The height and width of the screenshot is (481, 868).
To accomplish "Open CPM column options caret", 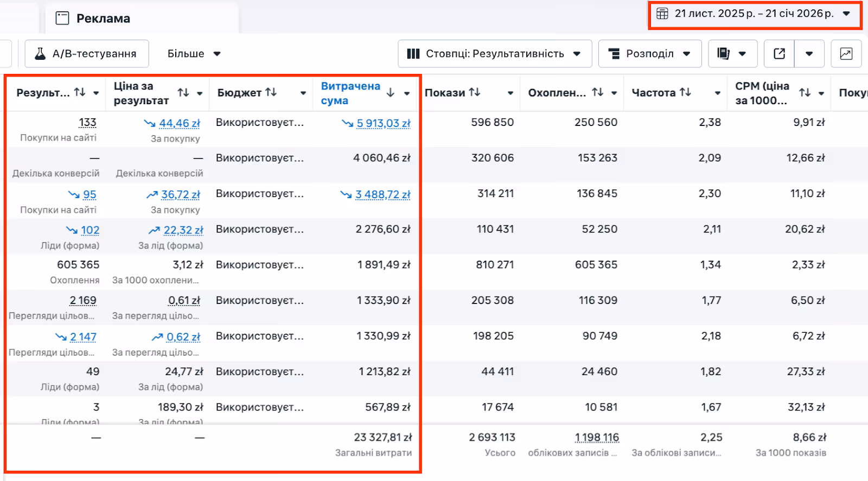I will point(821,93).
